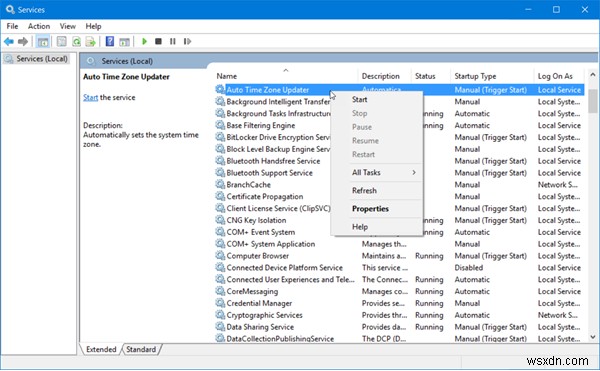Click the gear icon beside Data Sharing Service
This screenshot has height=371, width=600.
pos(220,327)
